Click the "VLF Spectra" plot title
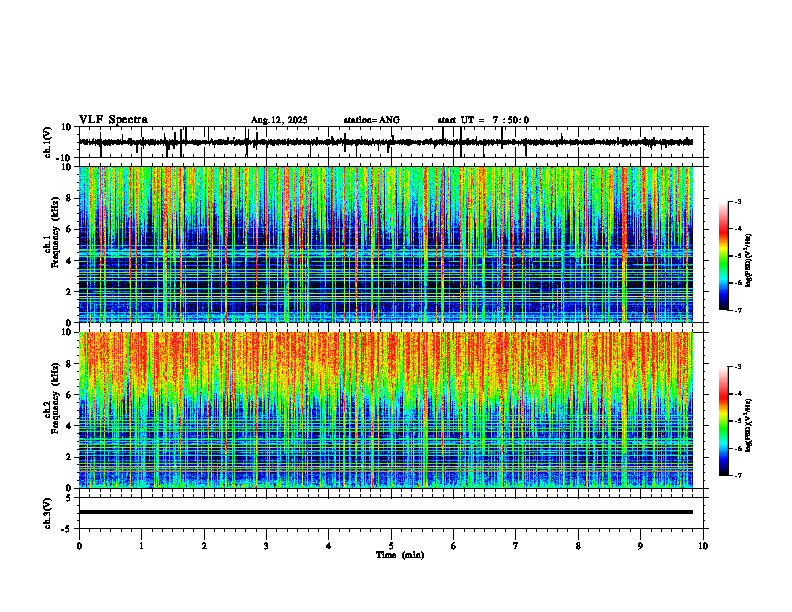Screen dimensions: 792x612 (x=113, y=120)
